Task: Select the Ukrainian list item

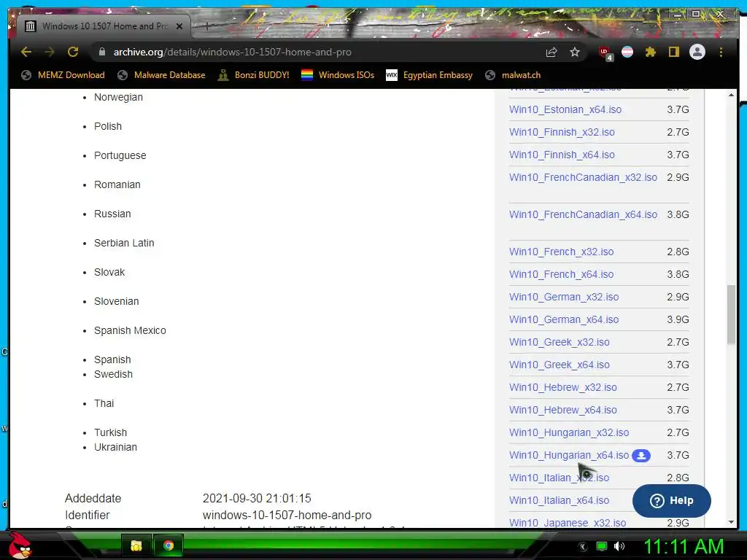Action: (x=115, y=447)
